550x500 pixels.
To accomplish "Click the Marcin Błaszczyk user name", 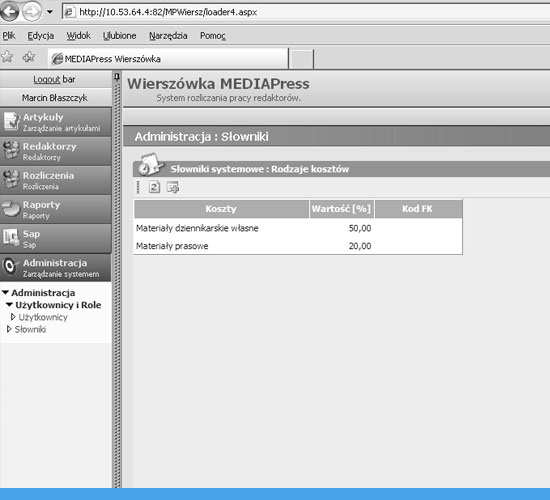I will click(x=55, y=98).
